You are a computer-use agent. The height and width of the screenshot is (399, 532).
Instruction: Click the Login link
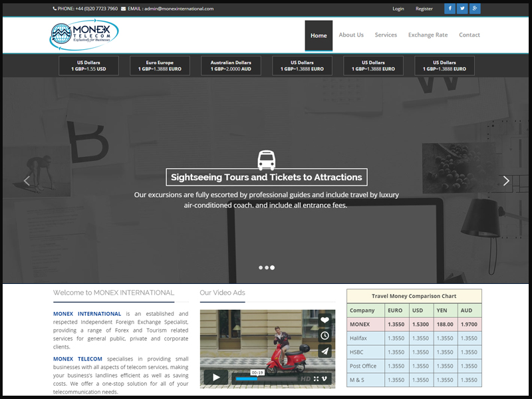coord(398,9)
